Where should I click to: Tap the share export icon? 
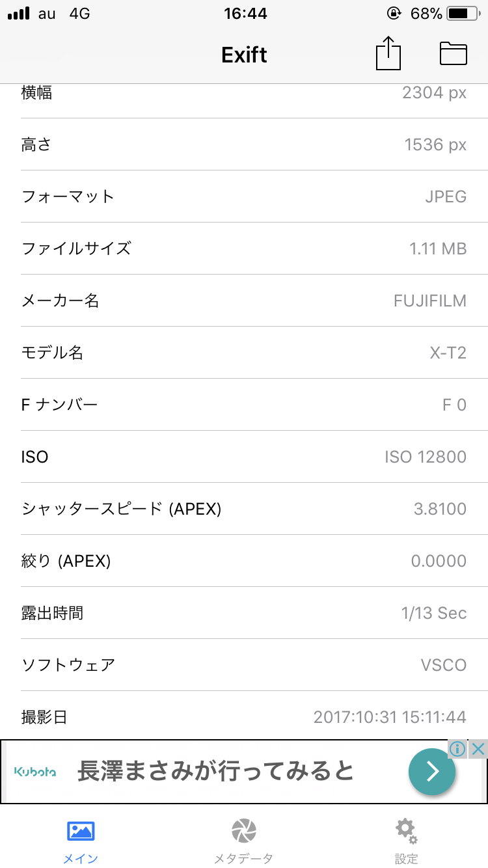click(388, 53)
